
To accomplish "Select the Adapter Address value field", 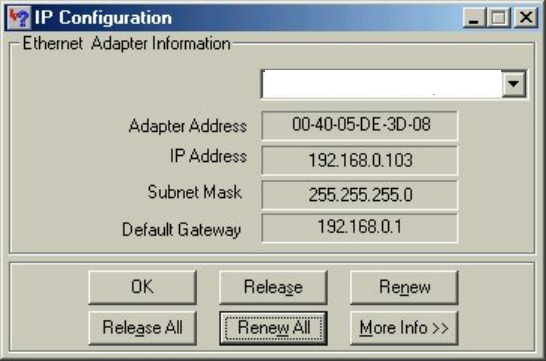I will pyautogui.click(x=359, y=125).
